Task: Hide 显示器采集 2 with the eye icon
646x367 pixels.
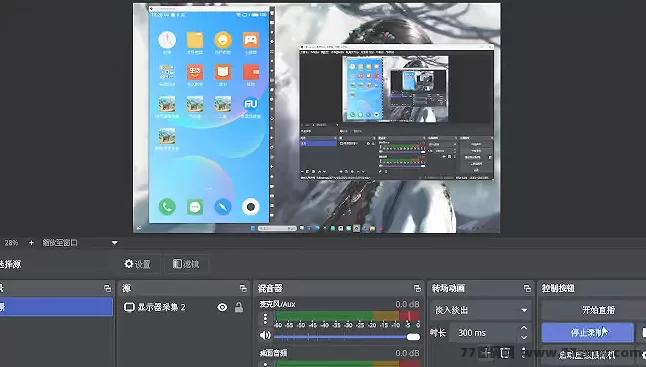Action: point(222,307)
